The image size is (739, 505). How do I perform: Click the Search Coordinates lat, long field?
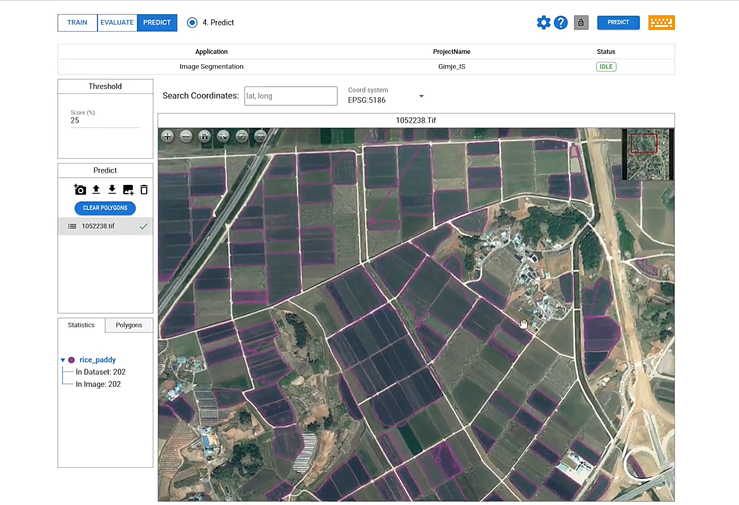[x=290, y=96]
